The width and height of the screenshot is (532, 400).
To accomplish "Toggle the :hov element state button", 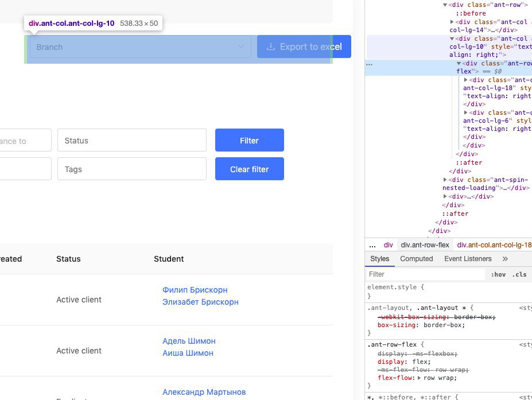I will point(498,274).
